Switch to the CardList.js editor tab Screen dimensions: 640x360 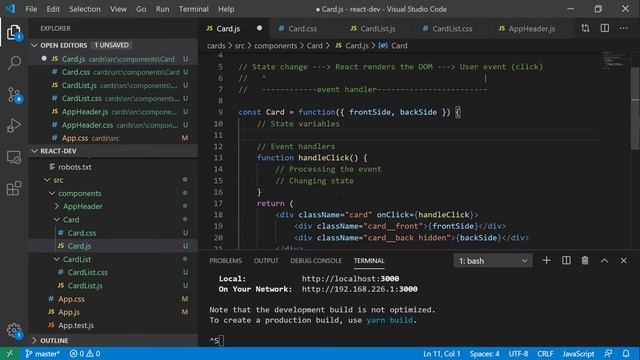point(378,29)
